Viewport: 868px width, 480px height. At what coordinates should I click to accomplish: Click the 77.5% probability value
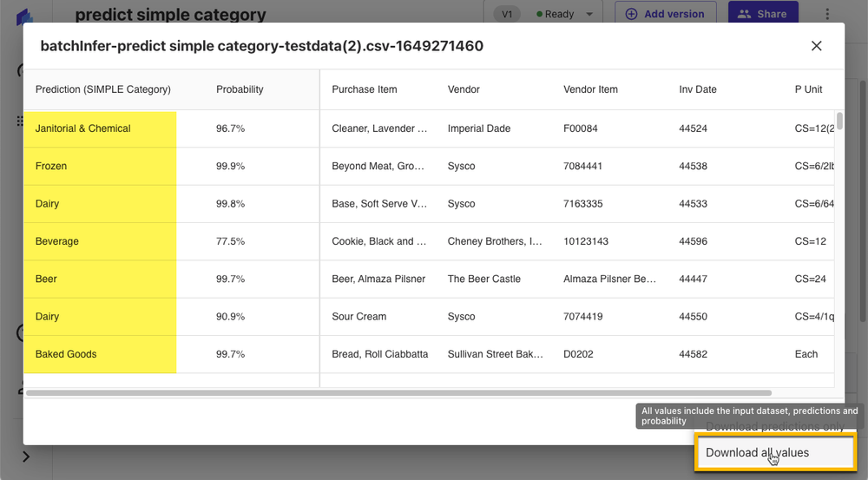[230, 241]
